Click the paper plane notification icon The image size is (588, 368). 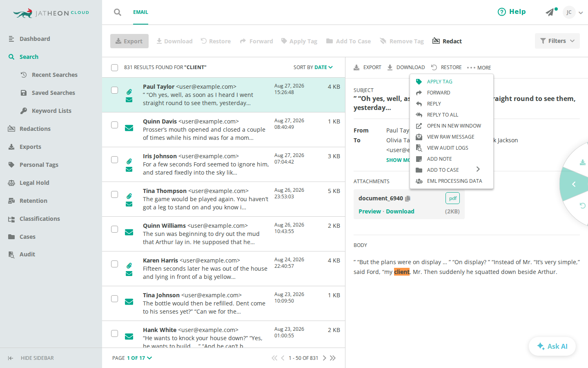(550, 12)
